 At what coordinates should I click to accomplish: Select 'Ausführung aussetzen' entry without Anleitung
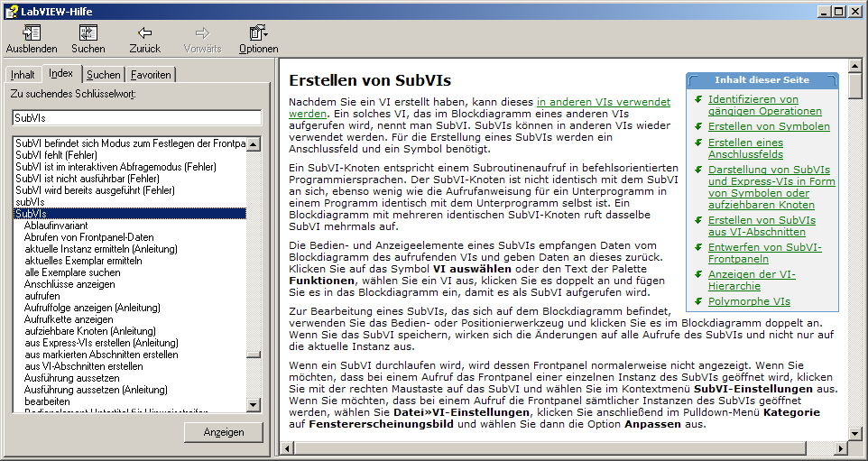[72, 378]
